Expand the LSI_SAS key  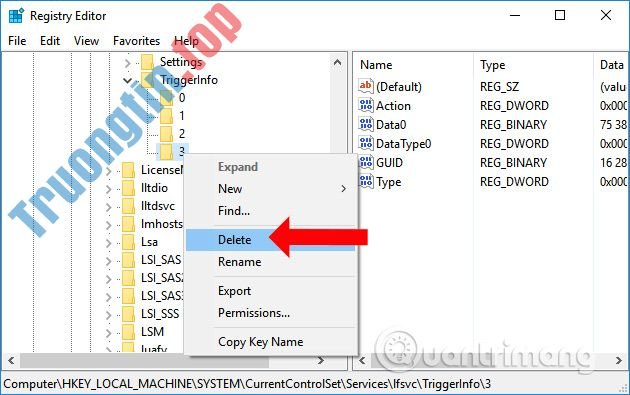(108, 261)
